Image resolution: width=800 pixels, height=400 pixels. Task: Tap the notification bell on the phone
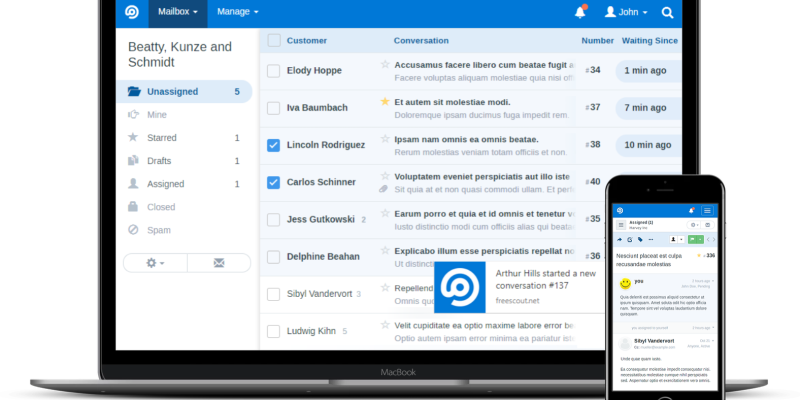[691, 210]
